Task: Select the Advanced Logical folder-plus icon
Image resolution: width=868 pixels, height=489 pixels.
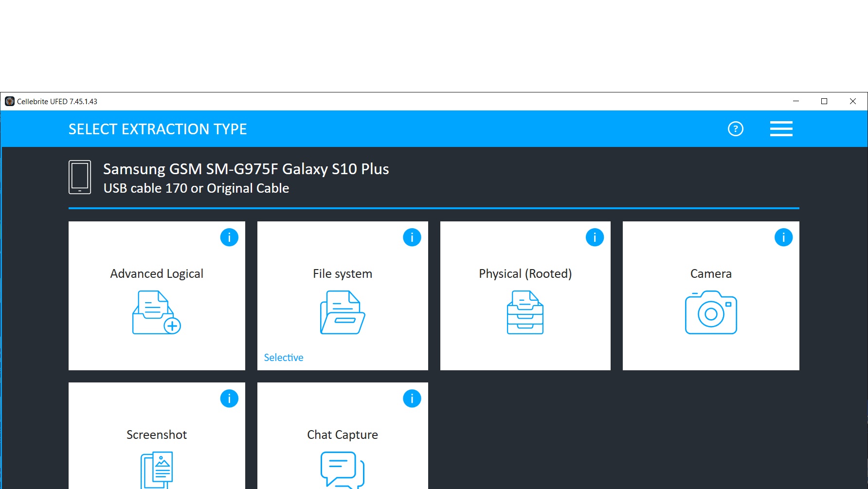Action: [157, 312]
